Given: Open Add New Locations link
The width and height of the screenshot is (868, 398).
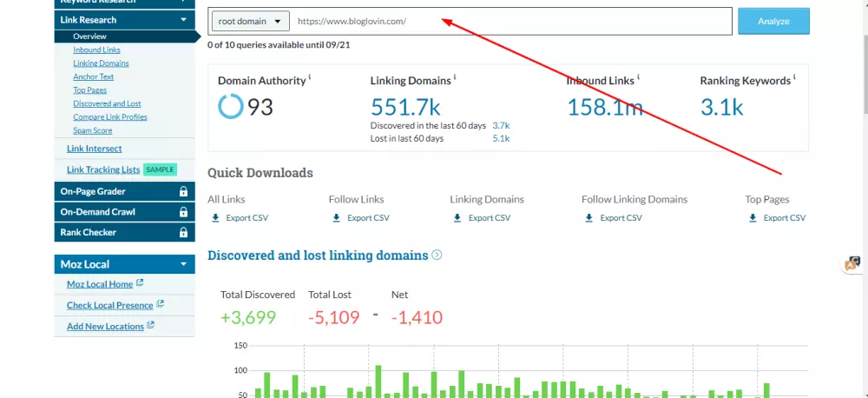Looking at the screenshot, I should pos(105,326).
